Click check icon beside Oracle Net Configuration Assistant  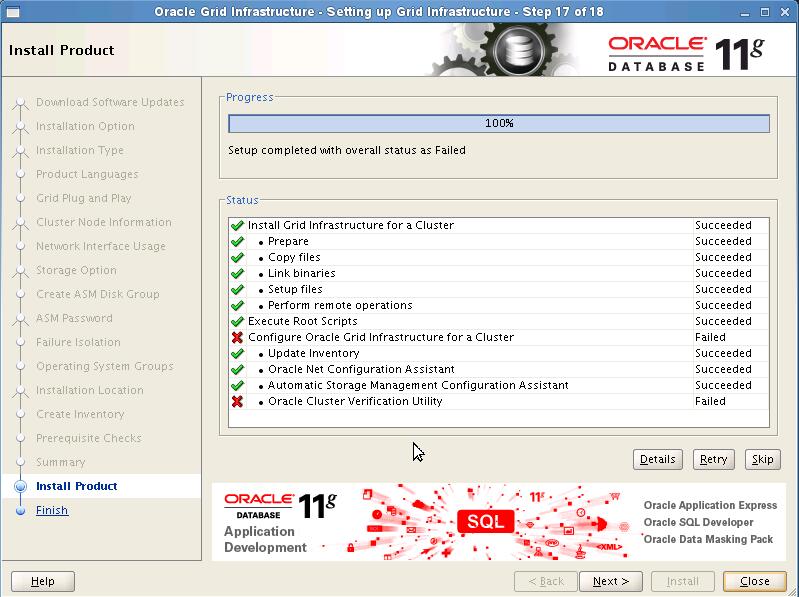click(237, 369)
